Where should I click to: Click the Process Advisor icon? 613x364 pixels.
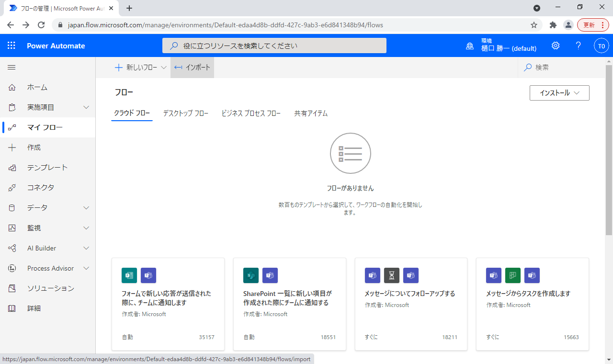tap(12, 268)
